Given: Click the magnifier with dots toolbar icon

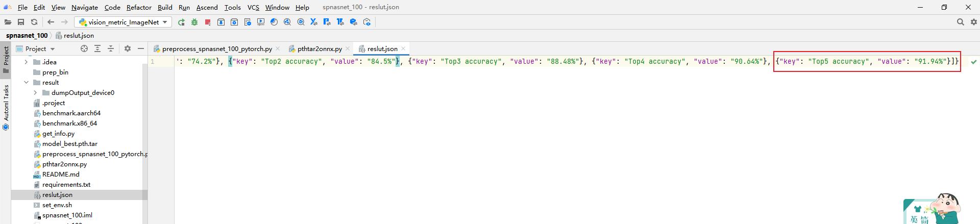Looking at the screenshot, I should (x=287, y=22).
